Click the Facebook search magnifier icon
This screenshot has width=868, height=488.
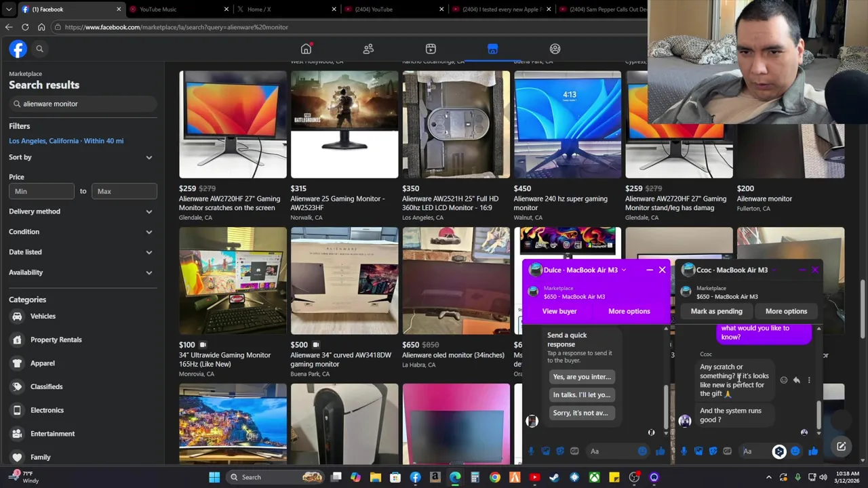[39, 49]
